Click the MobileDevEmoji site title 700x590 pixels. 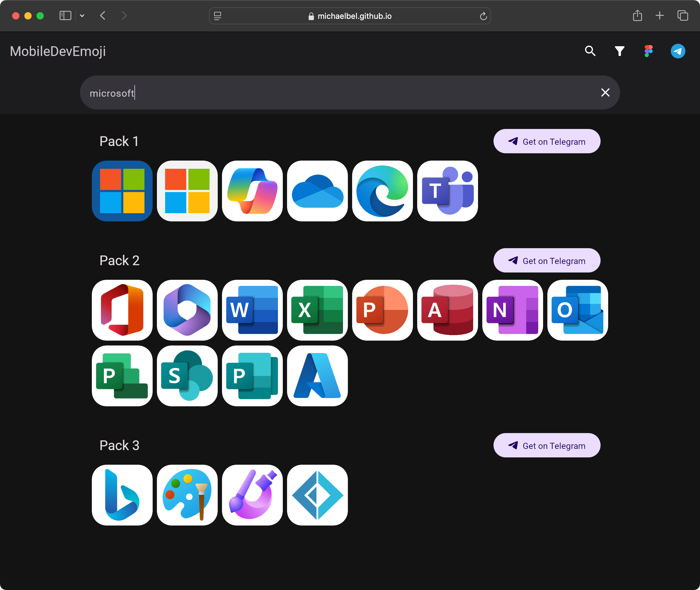58,51
